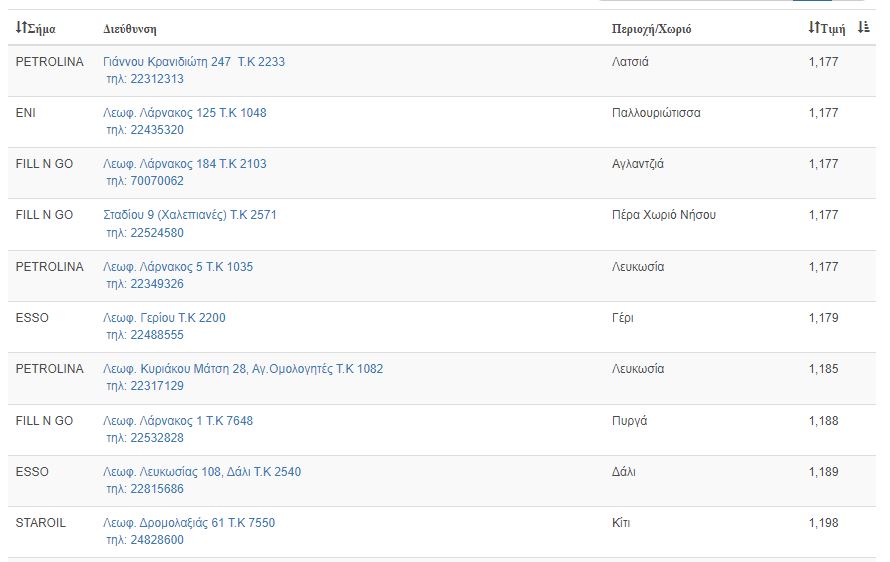The image size is (890, 562).
Task: Open Λεωφ. Κυριάκου Μάτση 28 address link
Action: [x=243, y=369]
